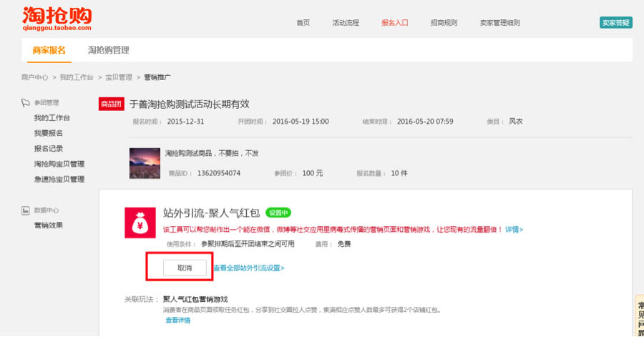Click the 卖家答疑 button
Viewport: 644px width, 337px height.
pos(615,23)
